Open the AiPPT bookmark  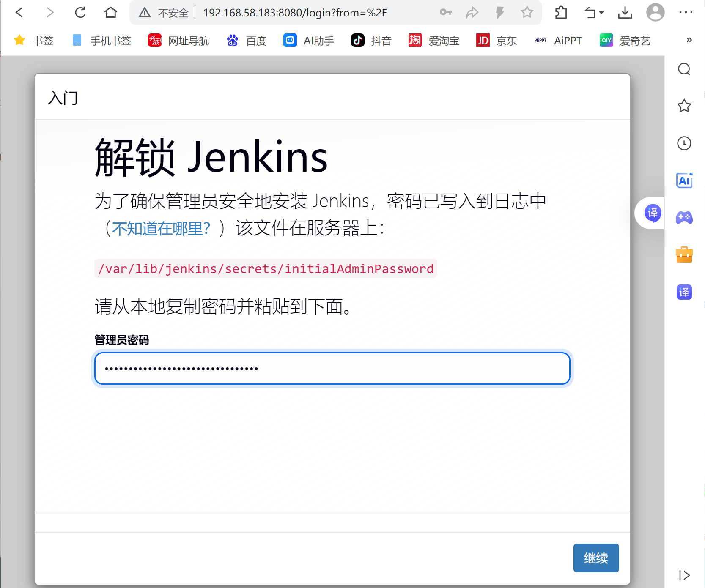558,41
